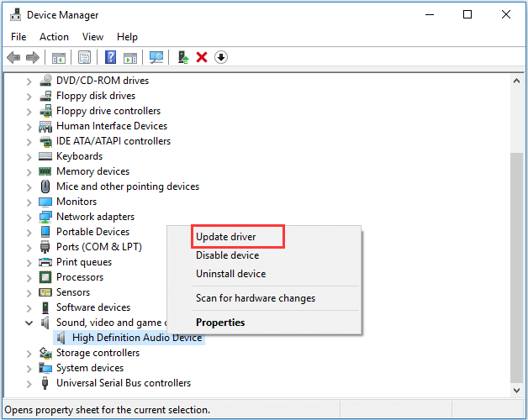
Task: Expand the Storage controllers node
Action: click(29, 354)
